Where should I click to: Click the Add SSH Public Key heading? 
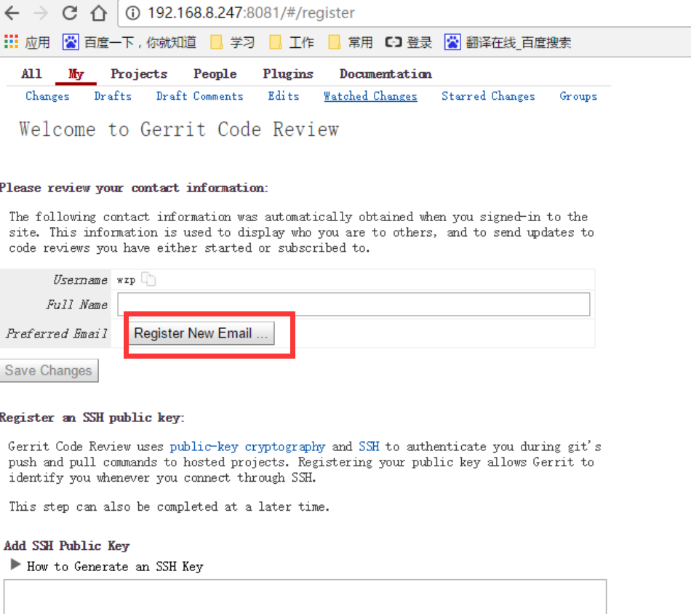point(67,546)
